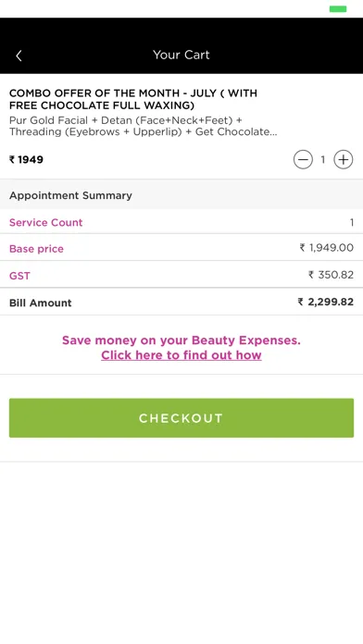Select the Service Count row
Viewport: 363px width, 644px height.
point(181,222)
